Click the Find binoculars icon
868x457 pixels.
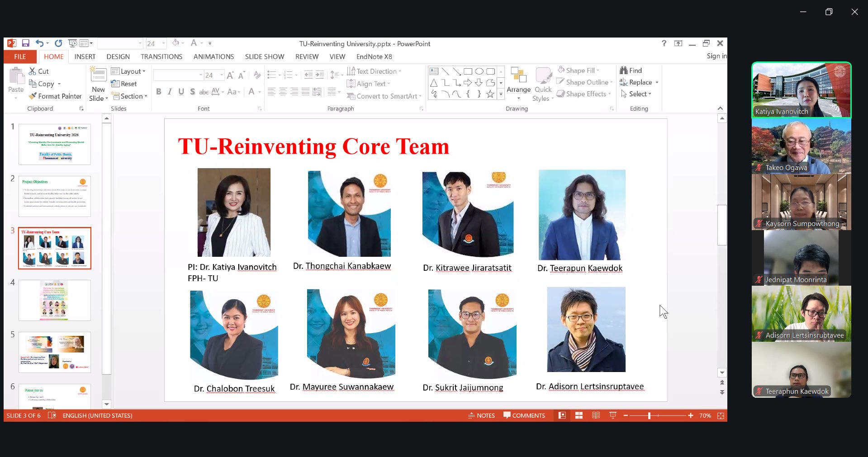624,71
